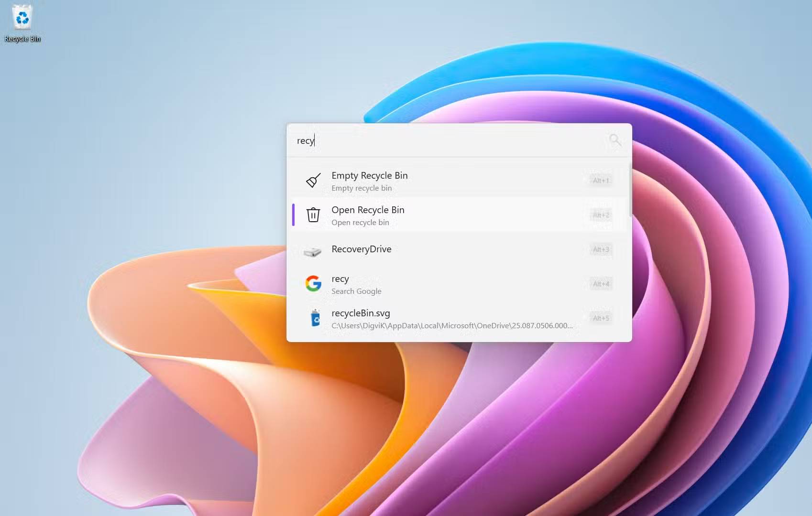Click the Alt+1 shortcut badge
Screen dimensions: 812x516
click(600, 181)
